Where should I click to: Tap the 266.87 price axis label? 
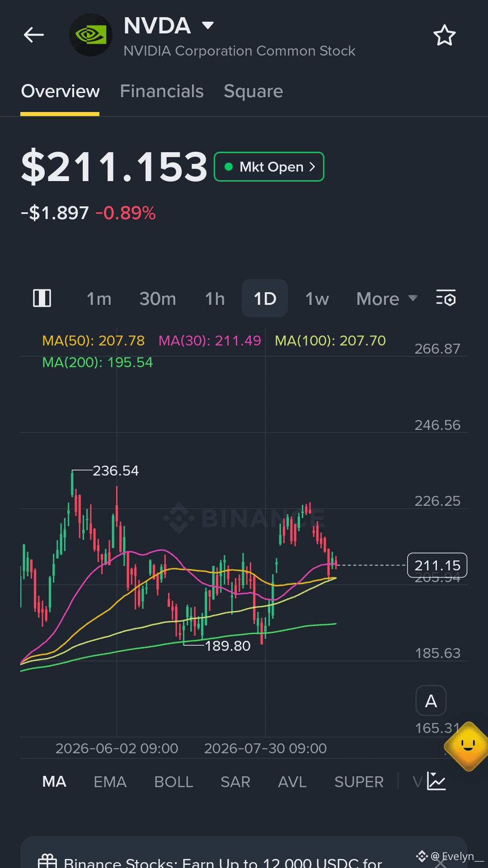(437, 349)
